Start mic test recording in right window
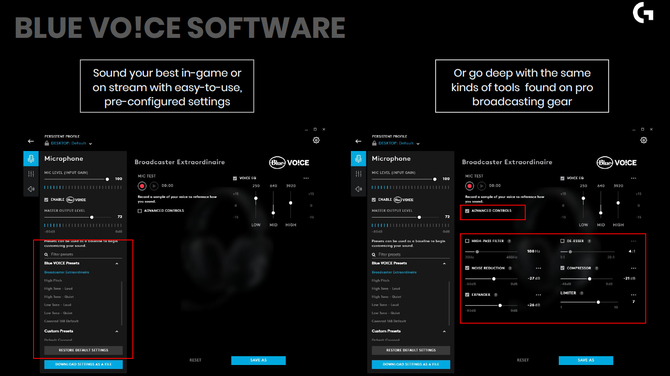670x376 pixels. 469,186
